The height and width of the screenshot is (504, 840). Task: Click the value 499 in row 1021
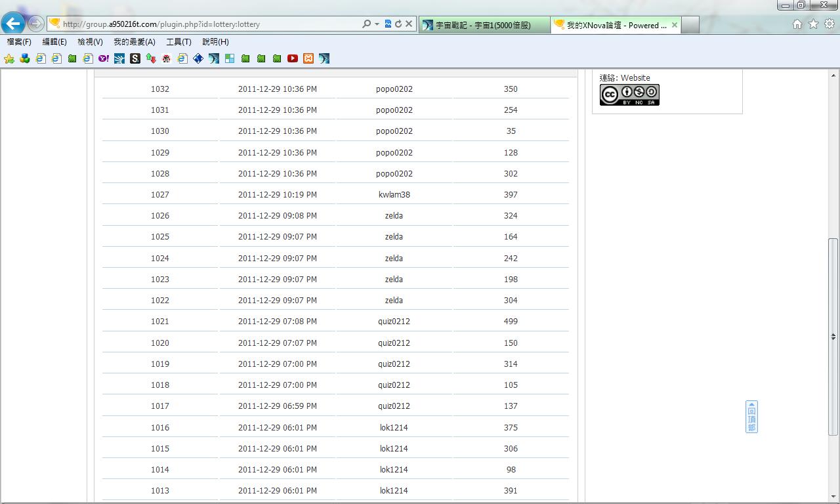click(511, 321)
